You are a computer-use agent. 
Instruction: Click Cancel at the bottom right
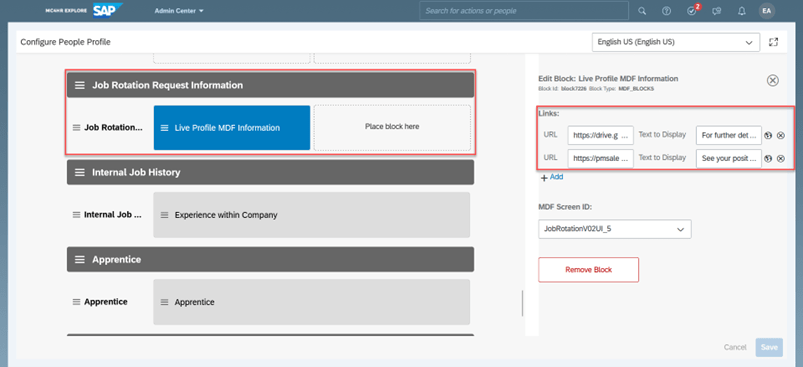coord(735,347)
